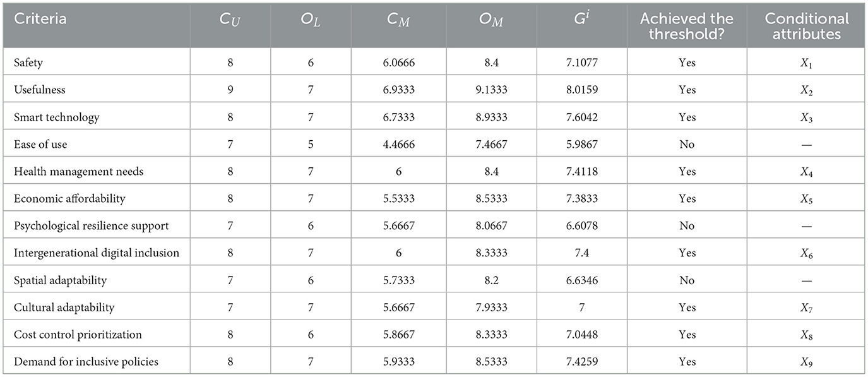Image resolution: width=868 pixels, height=377 pixels.
Task: Click the 4.4666 value for Ease of use
Action: (402, 144)
